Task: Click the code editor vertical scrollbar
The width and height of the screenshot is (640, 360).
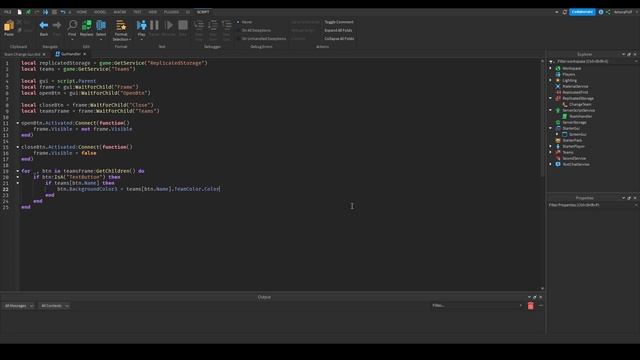Action: 542,118
